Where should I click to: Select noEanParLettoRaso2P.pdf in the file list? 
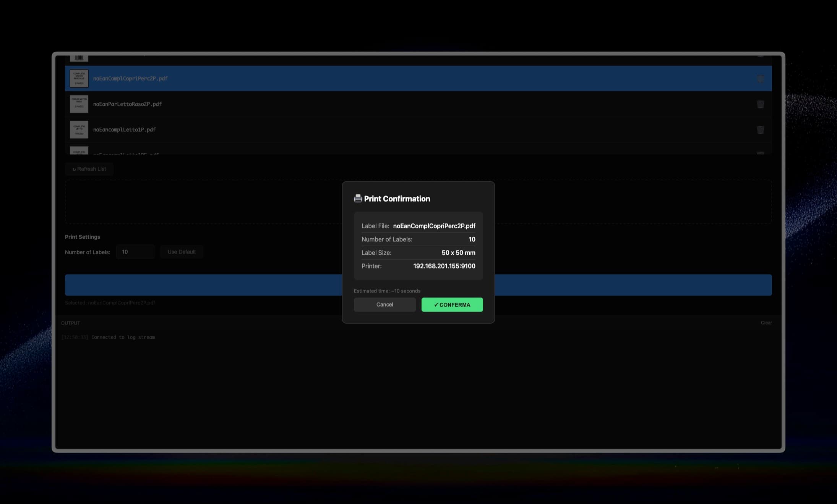(418, 104)
